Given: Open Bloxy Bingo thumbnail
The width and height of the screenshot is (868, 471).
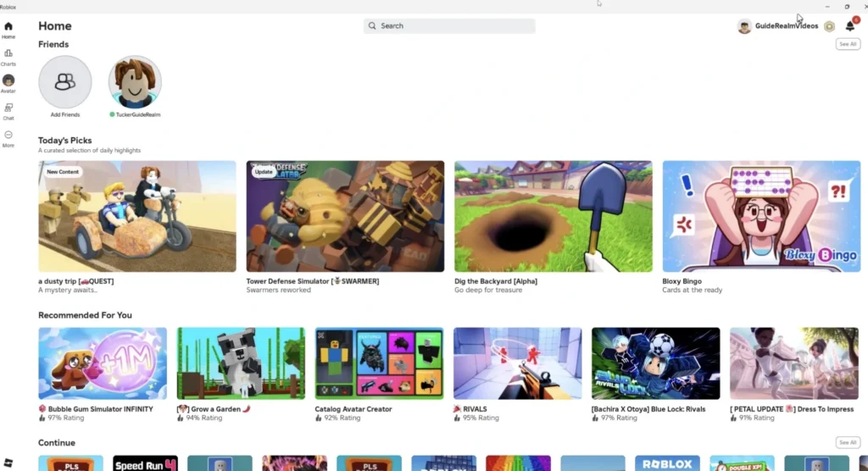Looking at the screenshot, I should (761, 216).
